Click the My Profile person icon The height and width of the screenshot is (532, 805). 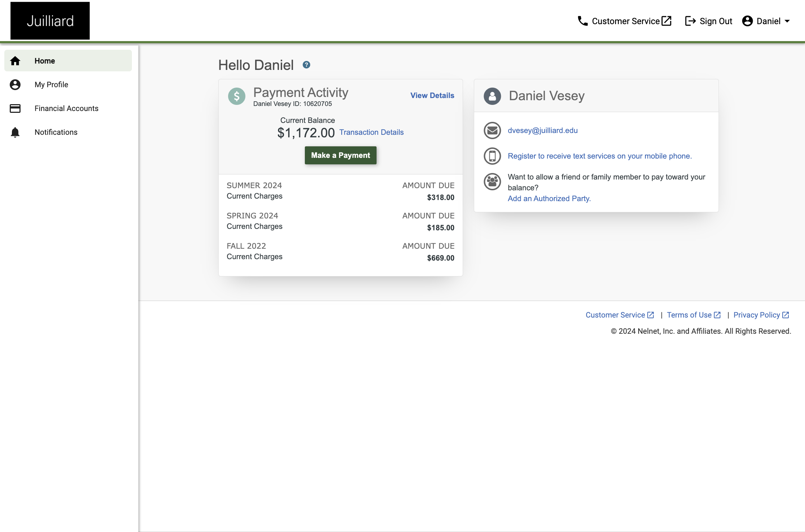tap(15, 85)
